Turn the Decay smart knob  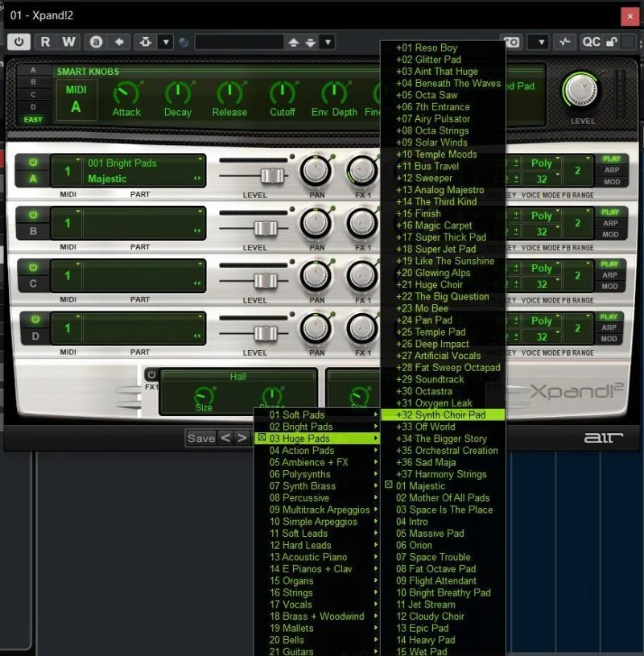(178, 93)
